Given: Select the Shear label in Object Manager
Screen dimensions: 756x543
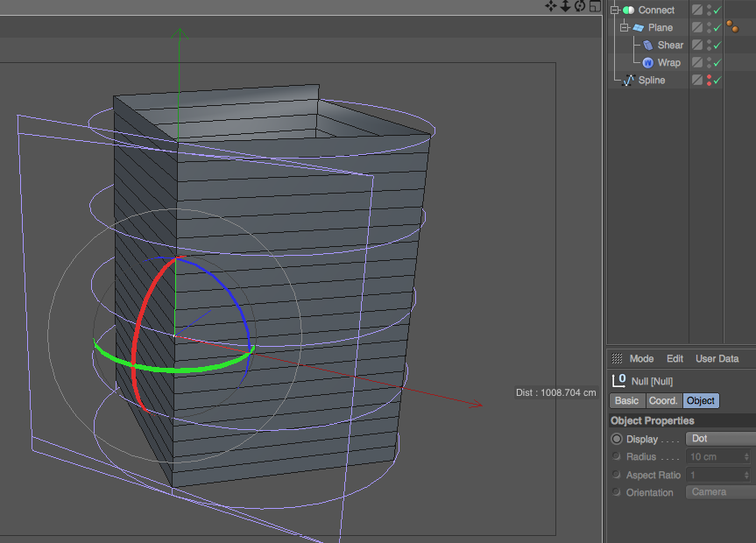Looking at the screenshot, I should (x=670, y=45).
